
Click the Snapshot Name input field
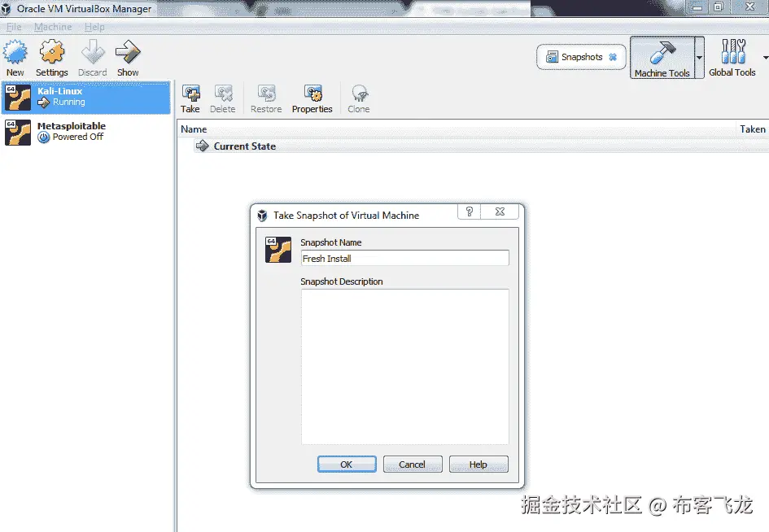404,259
